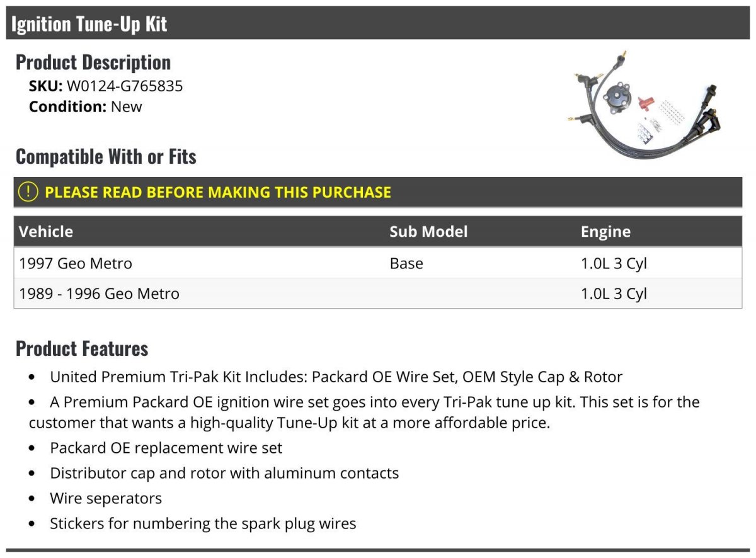This screenshot has width=756, height=558.
Task: Click the warning exclamation icon in the yellow banner
Action: pos(28,192)
